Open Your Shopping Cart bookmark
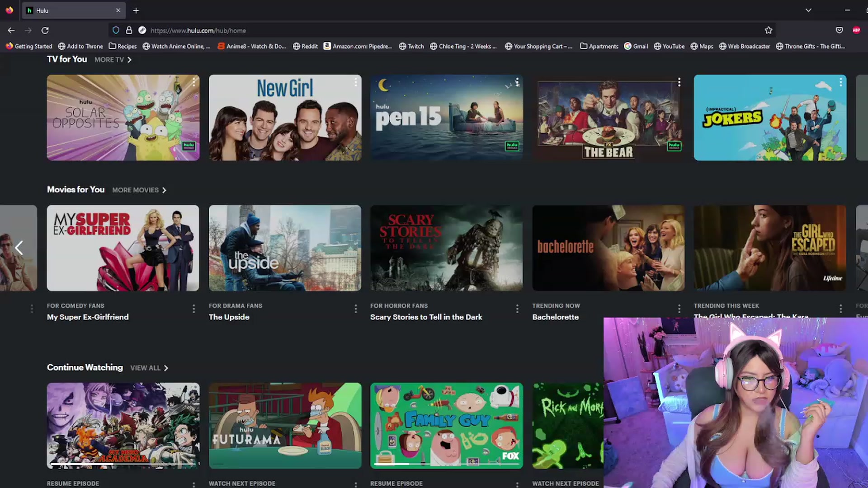 tap(538, 46)
